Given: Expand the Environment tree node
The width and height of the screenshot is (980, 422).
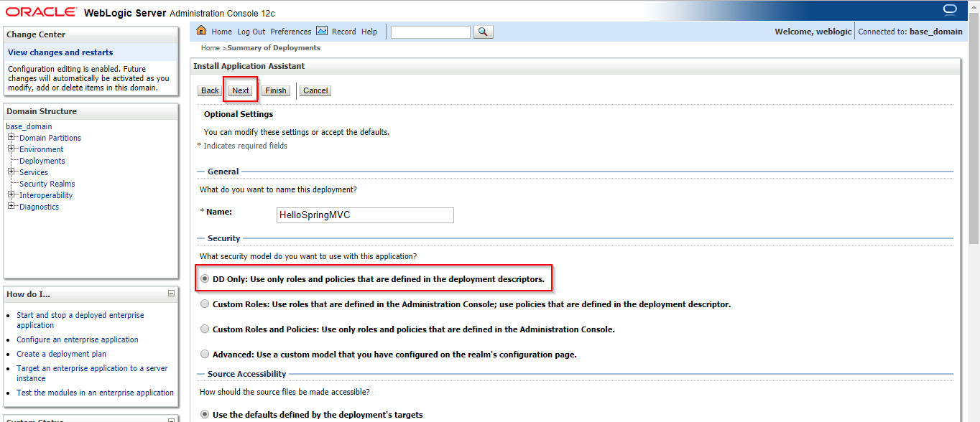Looking at the screenshot, I should 11,149.
